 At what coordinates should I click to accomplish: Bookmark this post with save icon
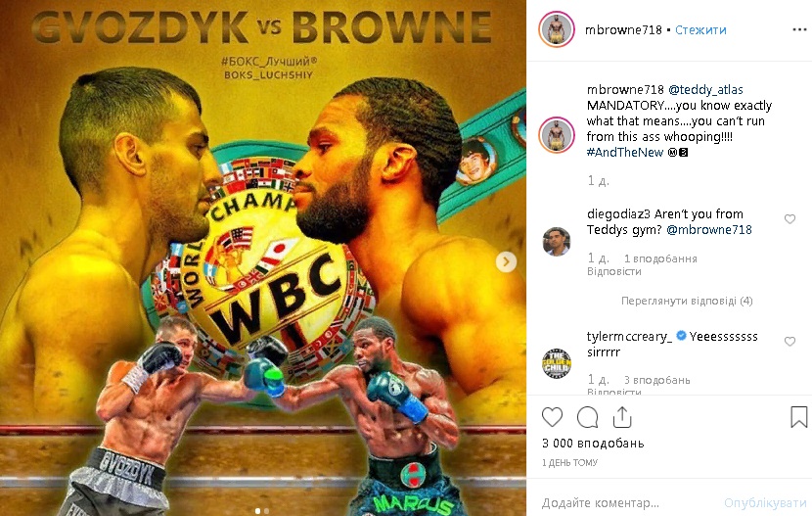point(798,417)
